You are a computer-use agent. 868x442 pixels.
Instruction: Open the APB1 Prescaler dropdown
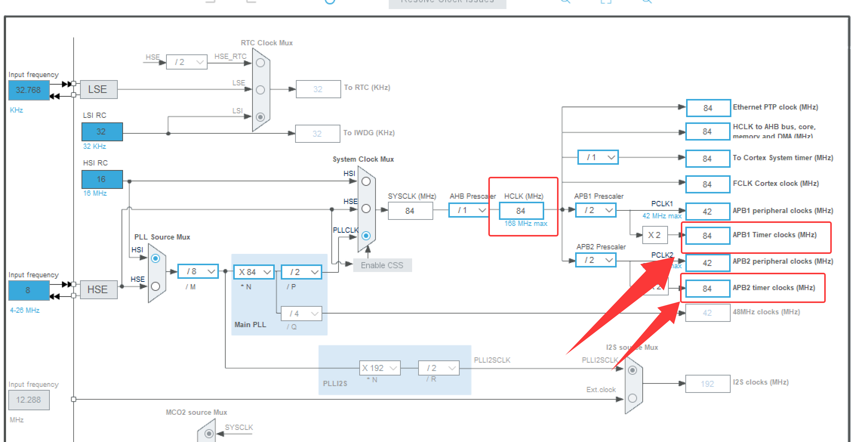click(596, 210)
